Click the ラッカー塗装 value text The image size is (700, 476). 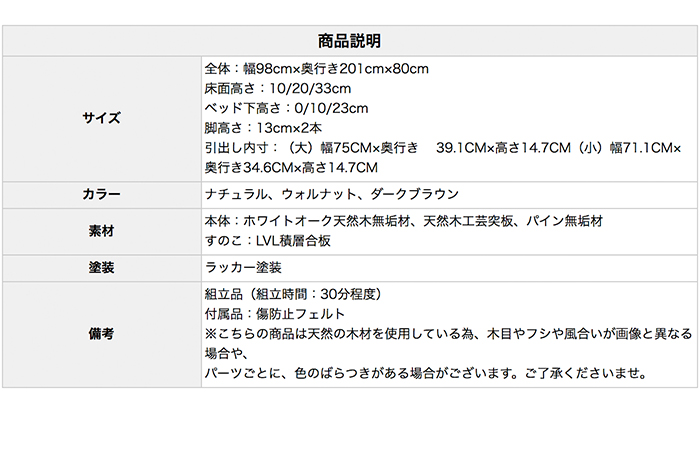[x=243, y=268]
